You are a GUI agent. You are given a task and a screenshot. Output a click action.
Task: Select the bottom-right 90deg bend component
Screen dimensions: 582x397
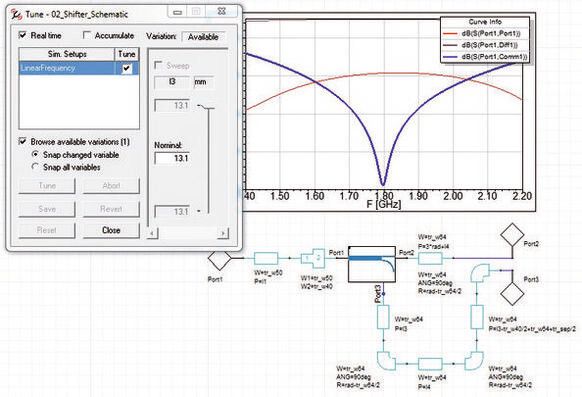(x=474, y=361)
